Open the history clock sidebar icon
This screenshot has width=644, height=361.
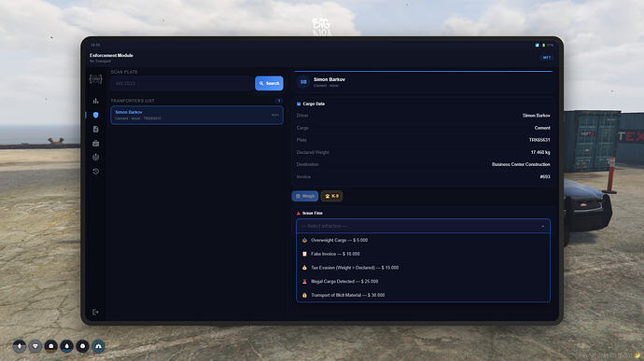click(96, 172)
